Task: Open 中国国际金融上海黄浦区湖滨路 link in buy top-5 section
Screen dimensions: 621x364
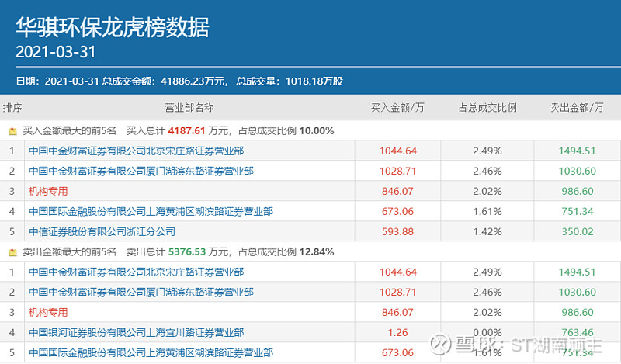Action: tap(151, 212)
